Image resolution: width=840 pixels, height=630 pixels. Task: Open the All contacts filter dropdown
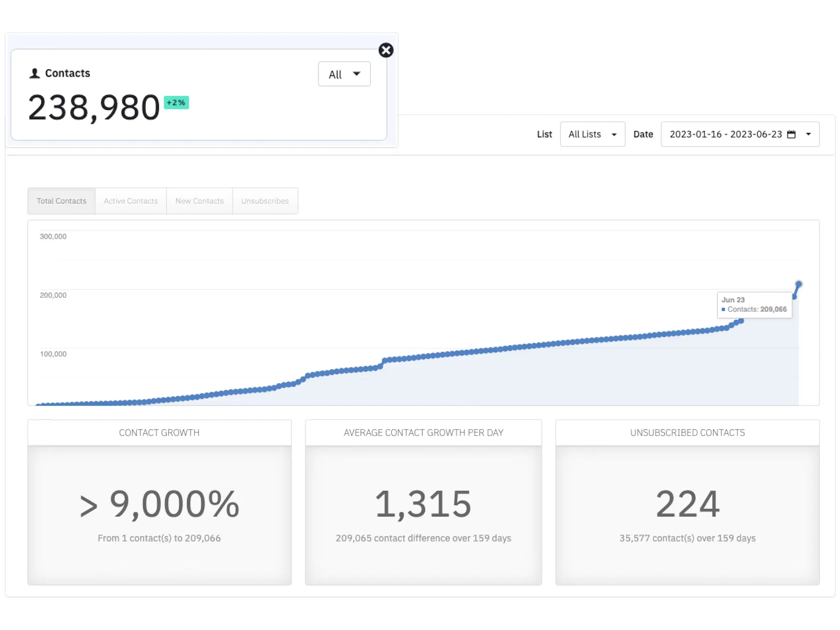[x=344, y=74]
